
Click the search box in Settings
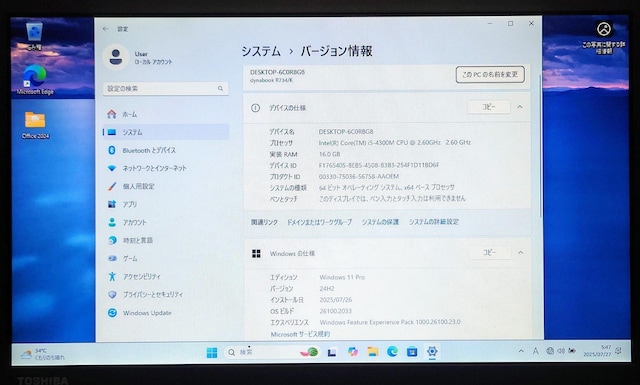[165, 89]
